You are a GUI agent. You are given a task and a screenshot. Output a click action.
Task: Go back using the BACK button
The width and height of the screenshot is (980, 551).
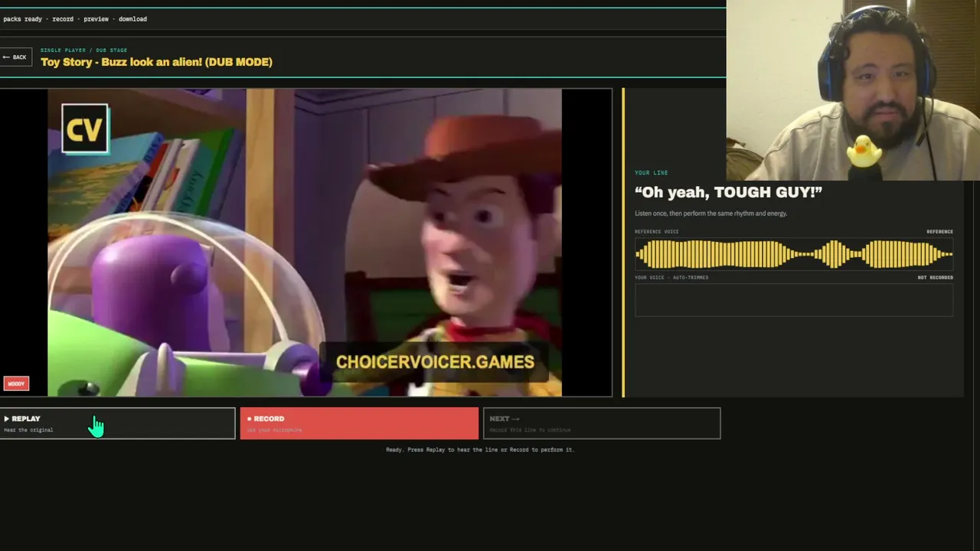[x=15, y=57]
